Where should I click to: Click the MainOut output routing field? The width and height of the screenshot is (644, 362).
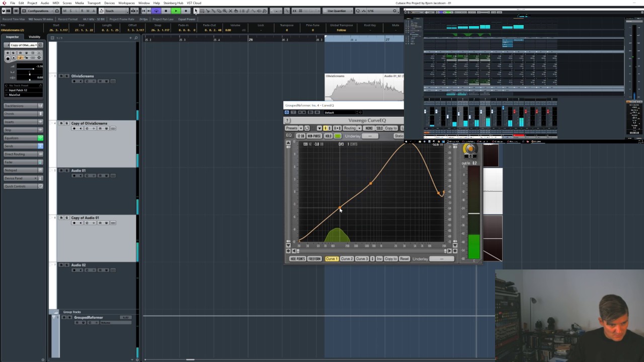click(x=24, y=95)
